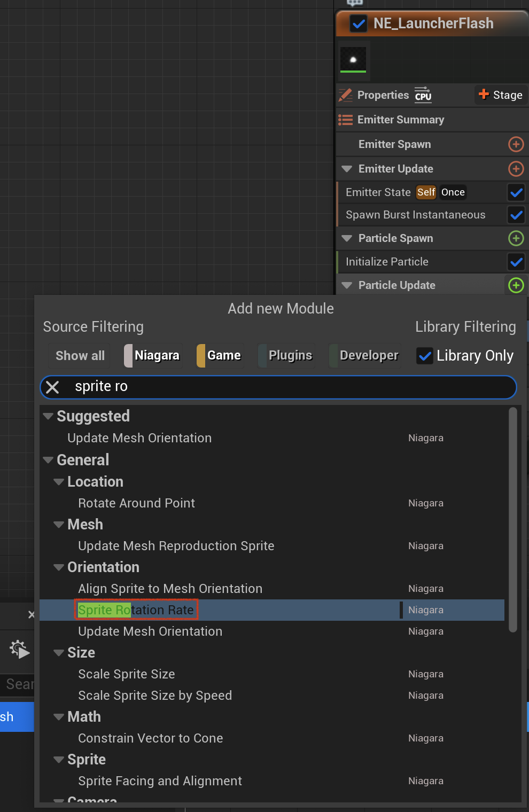Image resolution: width=529 pixels, height=812 pixels.
Task: Click the green plus beside Particle Update
Action: pyautogui.click(x=516, y=285)
